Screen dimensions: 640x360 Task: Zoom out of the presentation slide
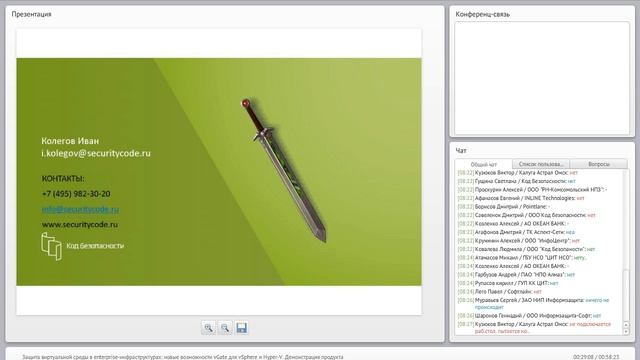pos(225,328)
